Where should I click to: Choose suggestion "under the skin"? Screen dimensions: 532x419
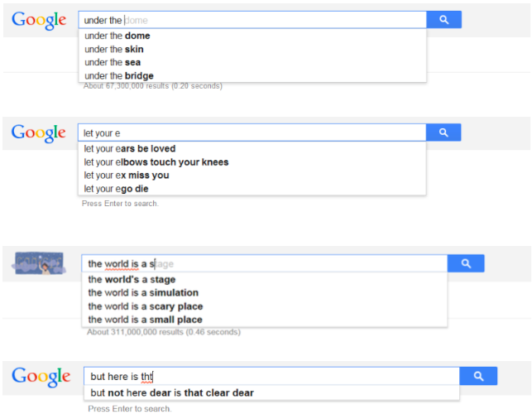click(114, 49)
